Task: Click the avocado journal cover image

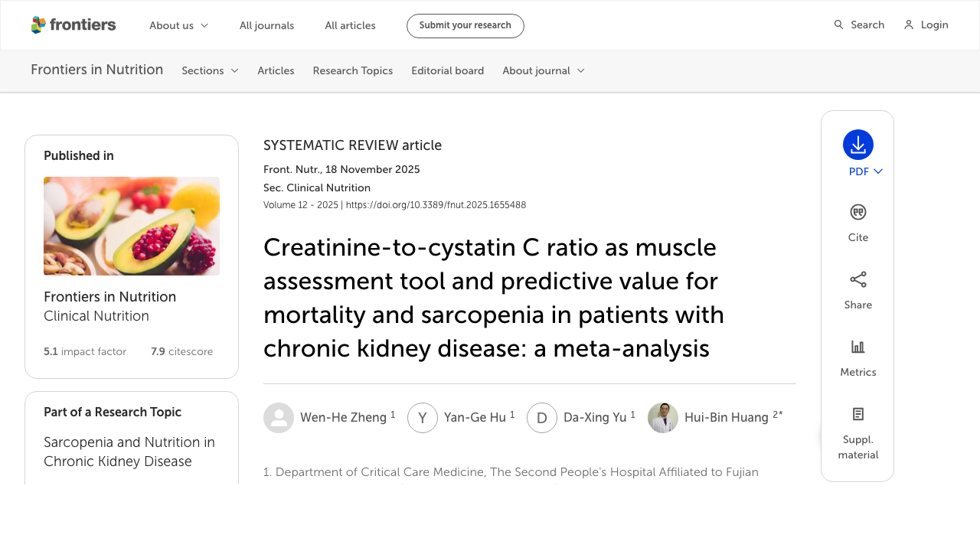Action: [132, 226]
